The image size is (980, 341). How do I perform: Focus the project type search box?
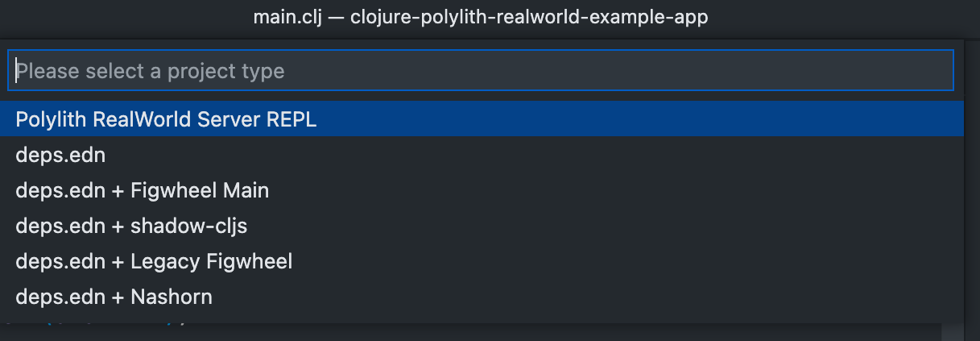point(481,71)
